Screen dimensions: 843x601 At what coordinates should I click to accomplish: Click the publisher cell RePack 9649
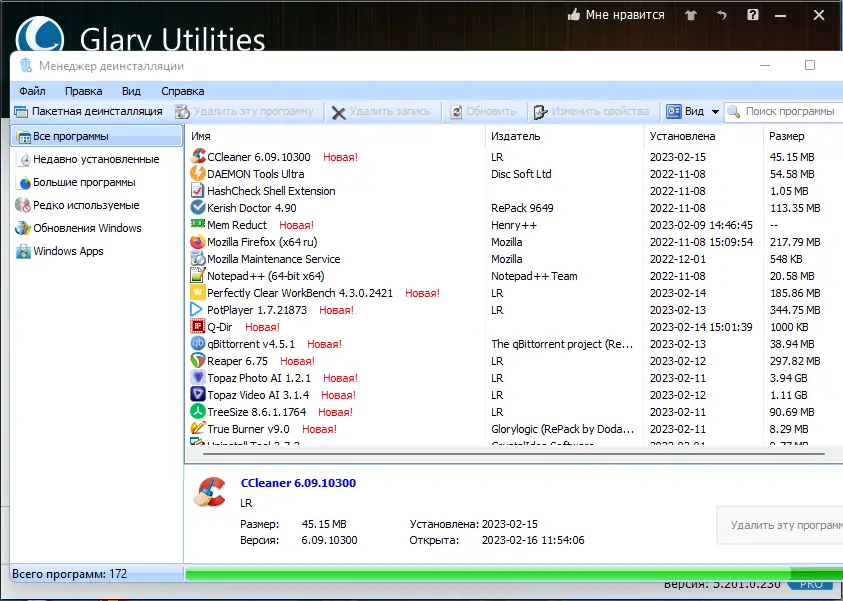(x=522, y=208)
